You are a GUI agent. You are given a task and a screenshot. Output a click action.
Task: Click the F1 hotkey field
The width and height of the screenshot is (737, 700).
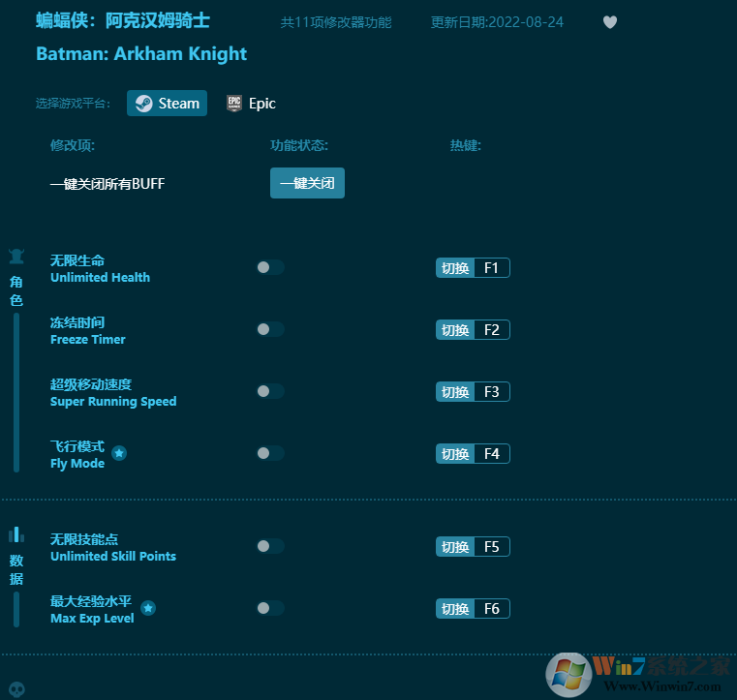[x=492, y=268]
